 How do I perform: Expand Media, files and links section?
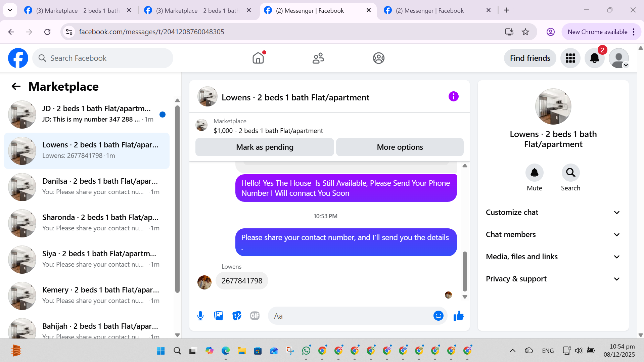pos(553,257)
